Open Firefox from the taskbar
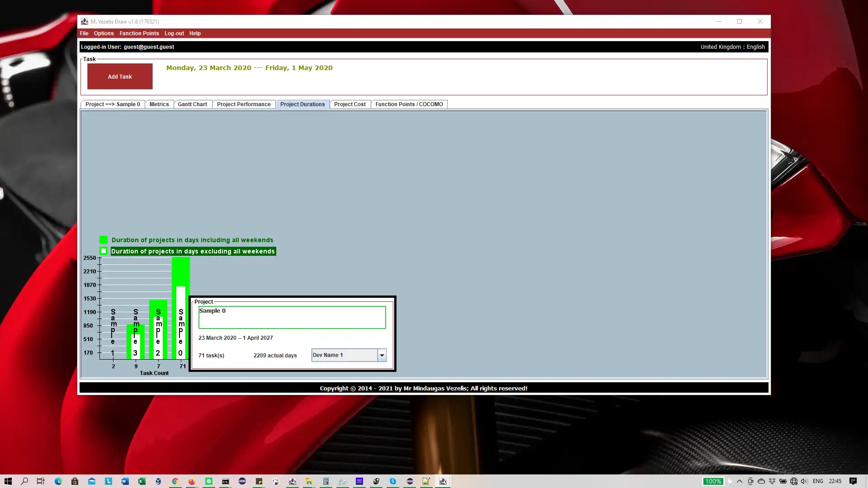 coord(192,481)
